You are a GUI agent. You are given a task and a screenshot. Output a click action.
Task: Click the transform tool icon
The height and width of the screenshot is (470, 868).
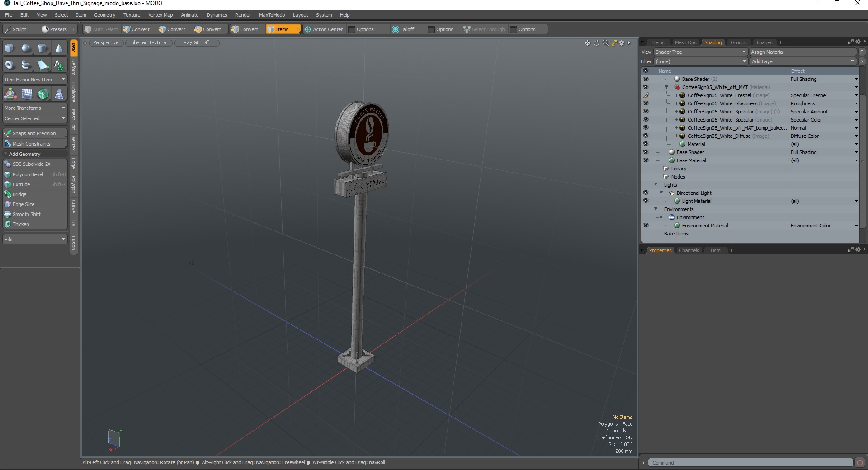tap(10, 94)
